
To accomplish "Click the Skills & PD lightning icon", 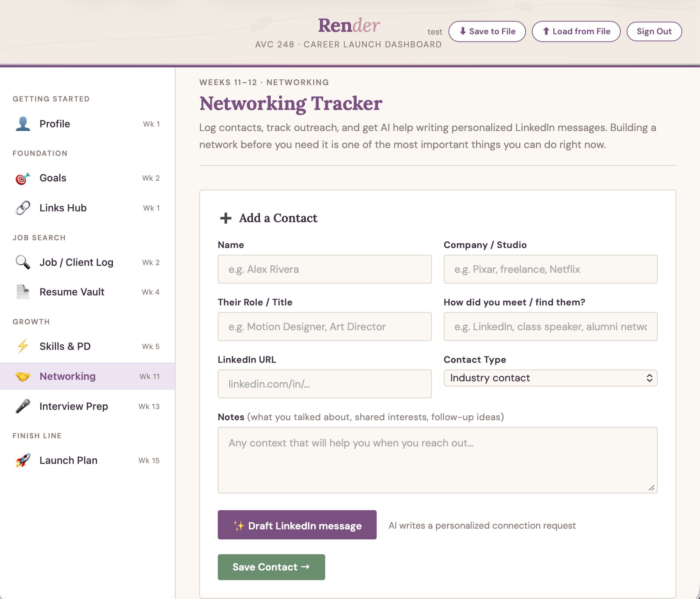I will [23, 346].
